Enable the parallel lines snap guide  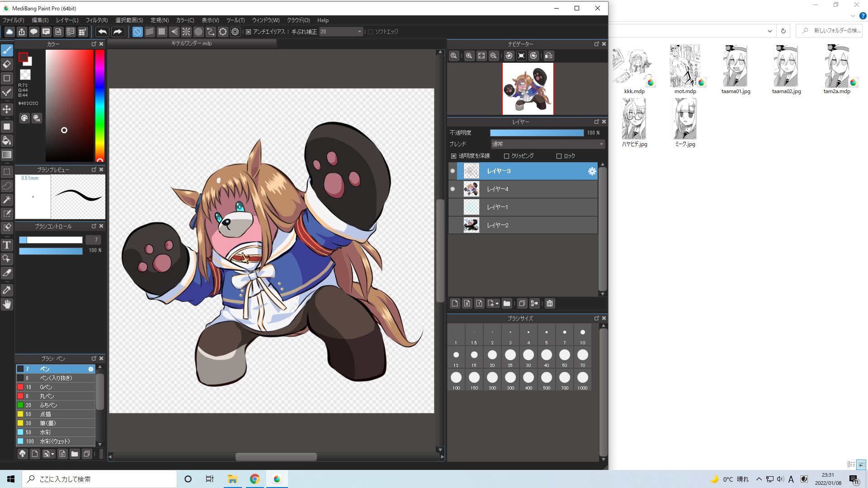150,32
